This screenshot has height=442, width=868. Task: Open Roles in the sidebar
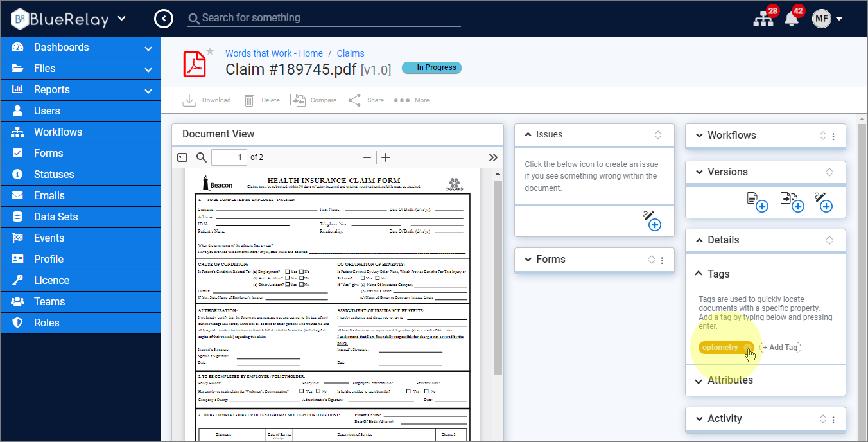pos(80,323)
